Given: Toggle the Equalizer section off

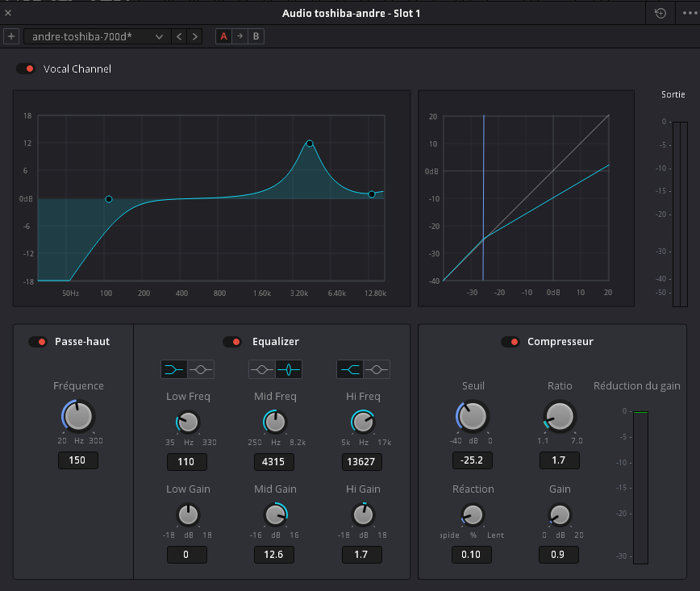Looking at the screenshot, I should (x=232, y=342).
